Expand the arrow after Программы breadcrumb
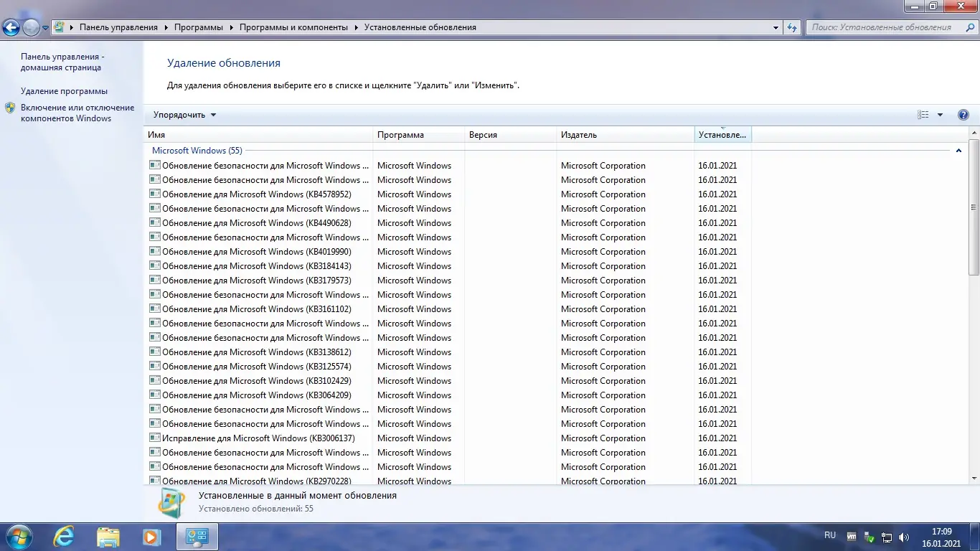Viewport: 980px width, 551px height. click(232, 27)
